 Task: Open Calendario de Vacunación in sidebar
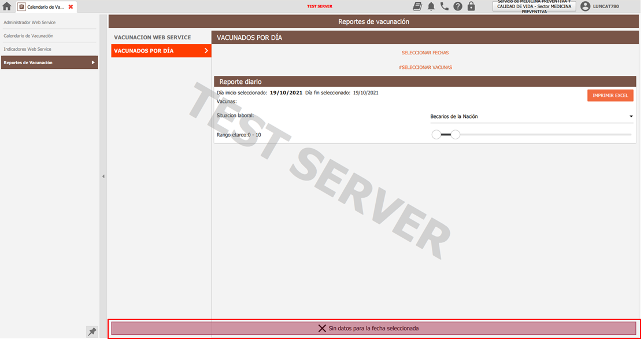click(x=28, y=36)
